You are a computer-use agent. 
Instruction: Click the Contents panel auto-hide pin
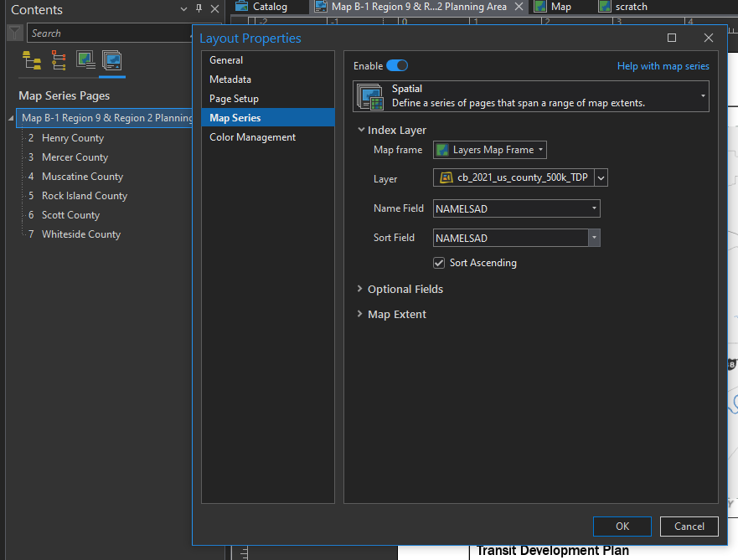click(x=199, y=10)
